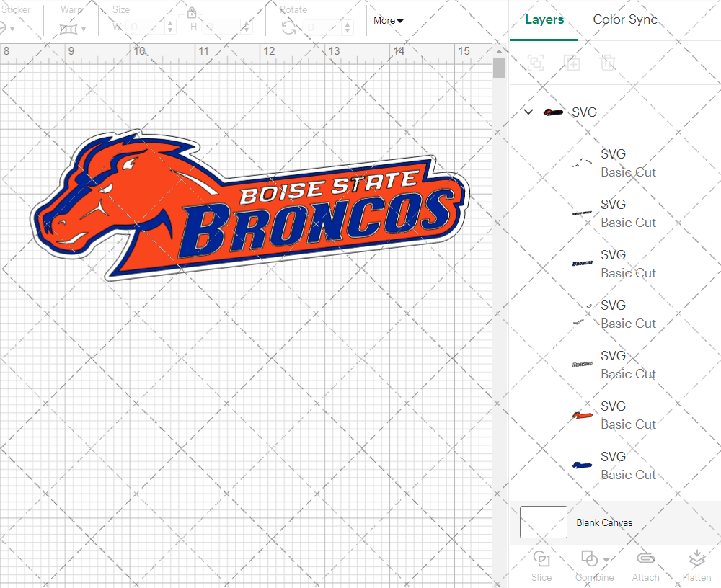
Task: Click the delete layer trash icon
Action: 608,63
